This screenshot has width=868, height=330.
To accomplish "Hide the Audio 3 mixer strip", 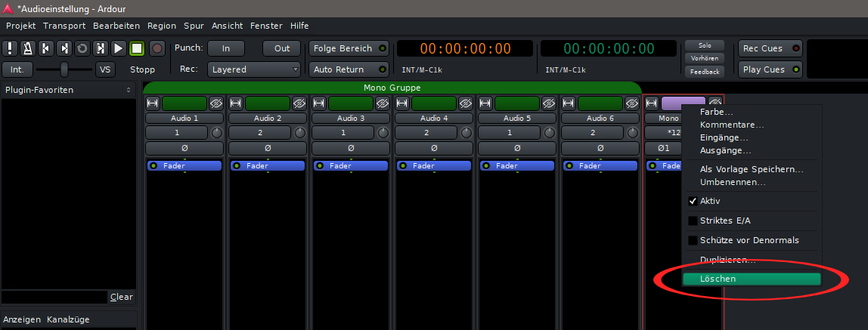I will click(x=382, y=103).
